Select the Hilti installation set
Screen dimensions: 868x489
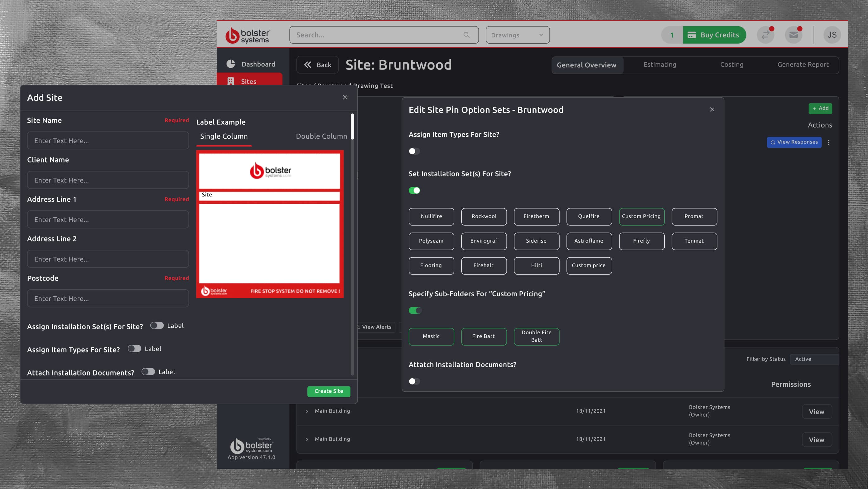click(x=537, y=266)
